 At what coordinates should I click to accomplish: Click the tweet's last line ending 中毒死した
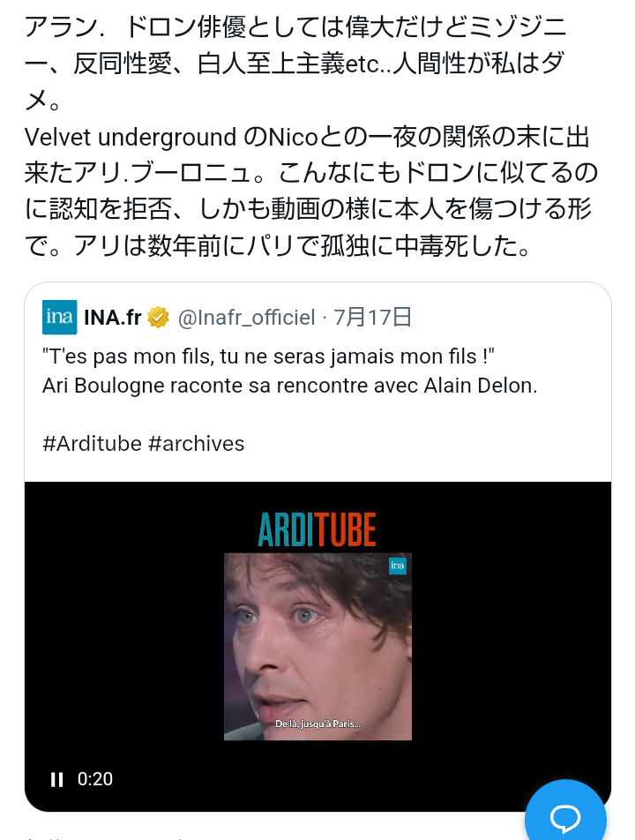pos(278,246)
